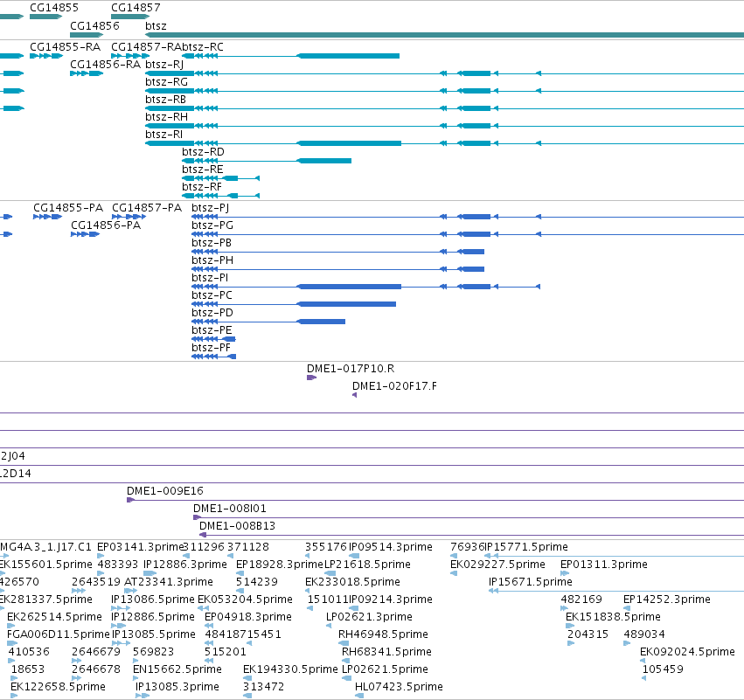Select EST label EP18928.3prime
The height and width of the screenshot is (700, 744).
tap(280, 565)
